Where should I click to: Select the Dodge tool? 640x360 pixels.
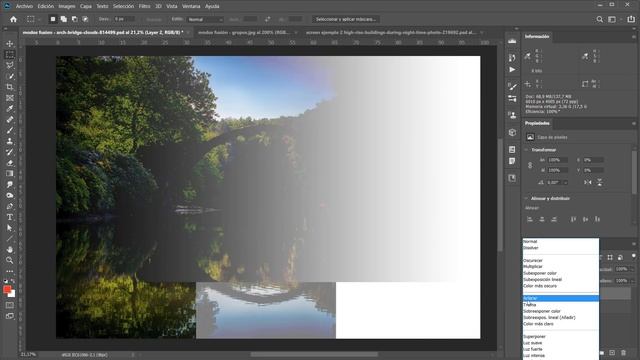10,196
